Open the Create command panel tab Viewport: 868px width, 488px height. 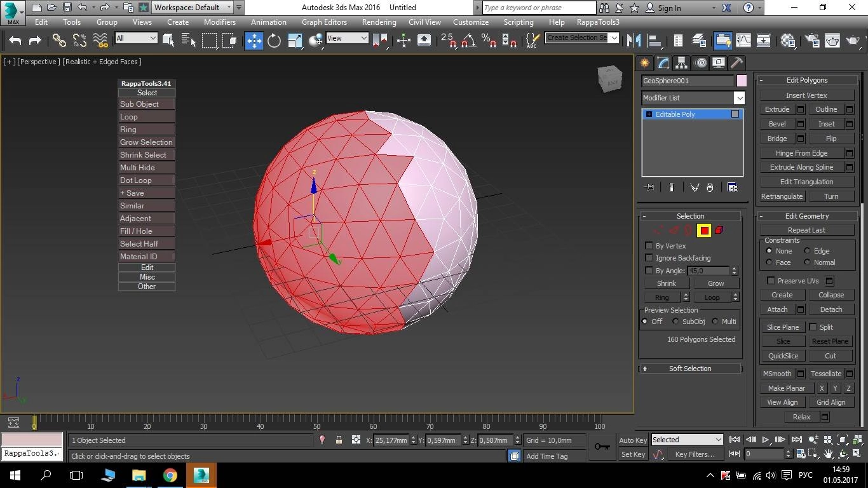coord(644,63)
